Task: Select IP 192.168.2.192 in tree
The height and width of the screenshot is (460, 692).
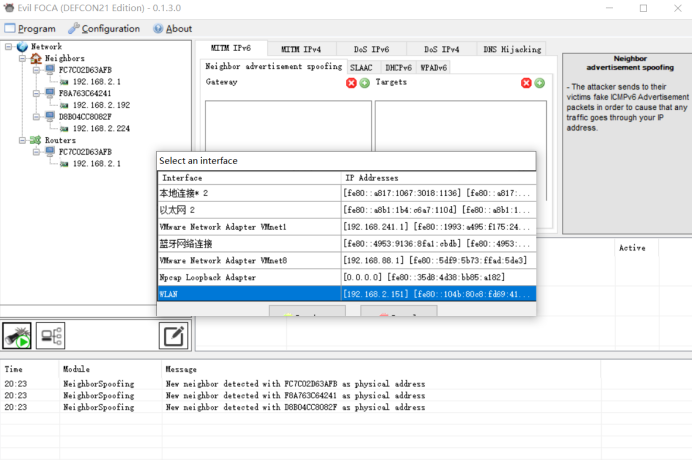Action: [x=102, y=105]
